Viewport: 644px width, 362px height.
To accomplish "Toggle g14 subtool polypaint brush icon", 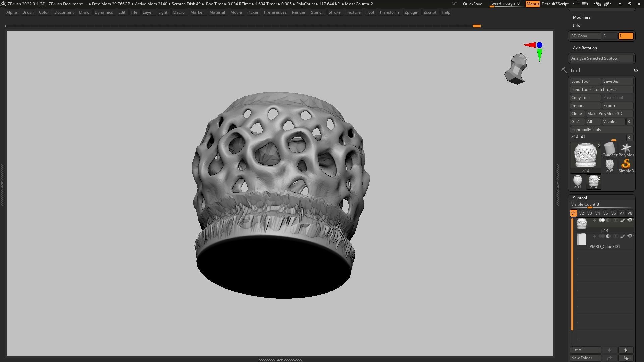I will point(623,220).
